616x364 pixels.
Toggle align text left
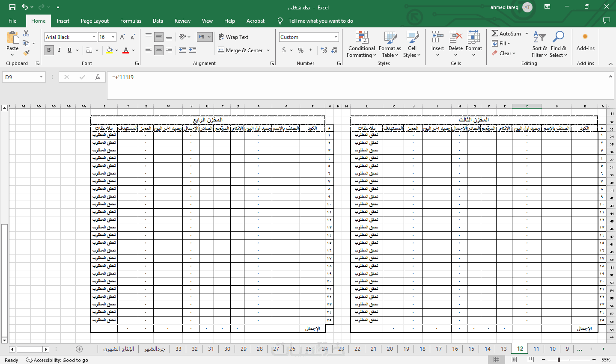149,50
